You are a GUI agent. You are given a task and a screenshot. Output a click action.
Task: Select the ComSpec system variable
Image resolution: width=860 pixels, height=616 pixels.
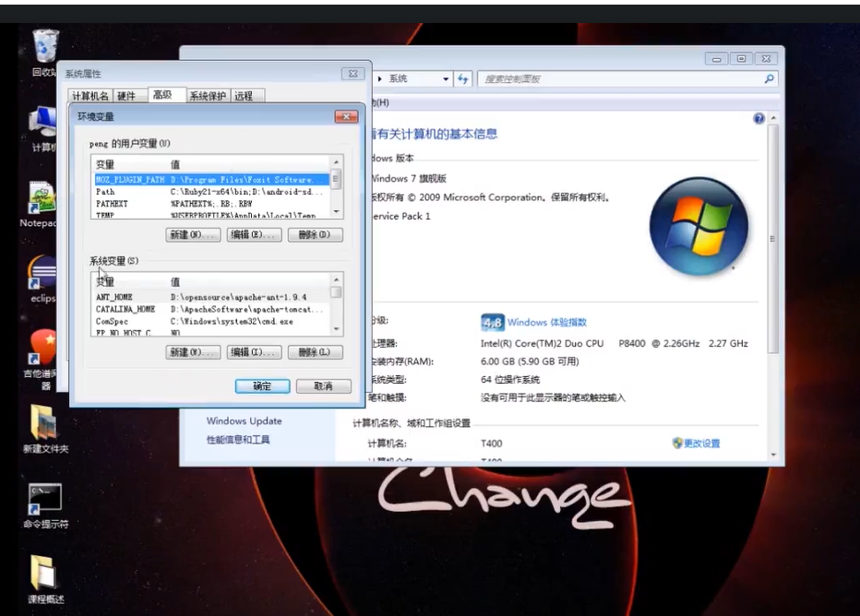click(211, 321)
